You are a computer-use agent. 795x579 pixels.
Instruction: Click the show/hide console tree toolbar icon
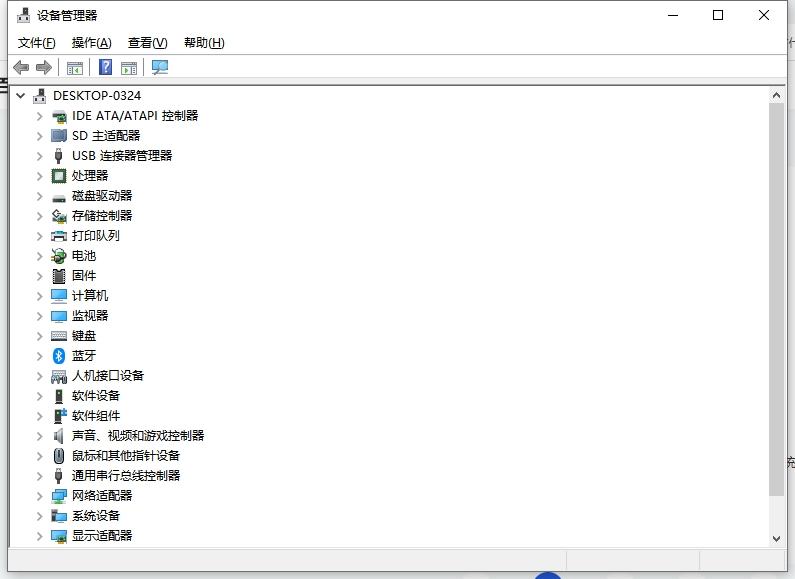coord(75,67)
